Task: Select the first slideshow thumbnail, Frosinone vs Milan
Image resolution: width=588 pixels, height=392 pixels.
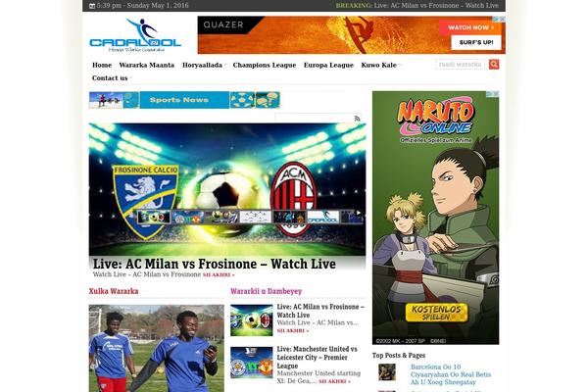Action: (154, 217)
